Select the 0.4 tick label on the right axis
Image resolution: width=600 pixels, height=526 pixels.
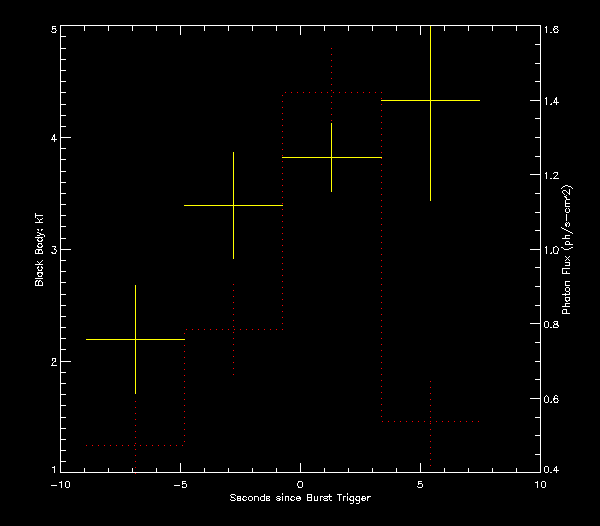(552, 469)
